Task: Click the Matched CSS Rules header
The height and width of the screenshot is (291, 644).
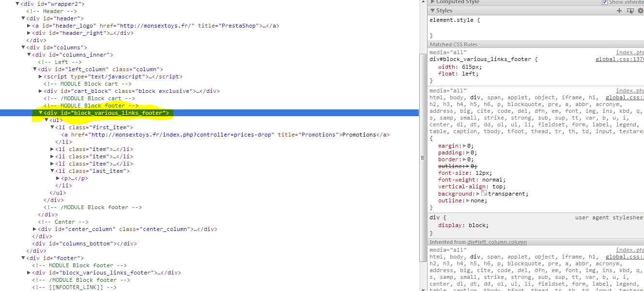Action: coord(537,45)
